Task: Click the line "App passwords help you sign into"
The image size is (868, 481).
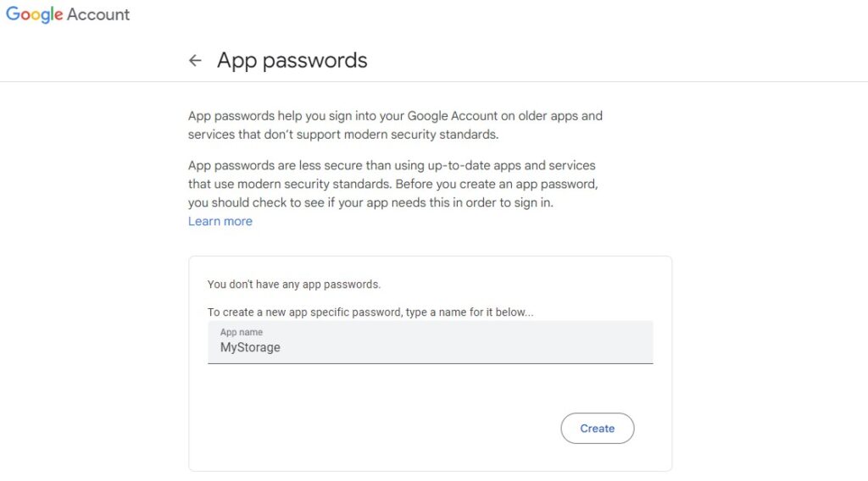Action: (395, 116)
